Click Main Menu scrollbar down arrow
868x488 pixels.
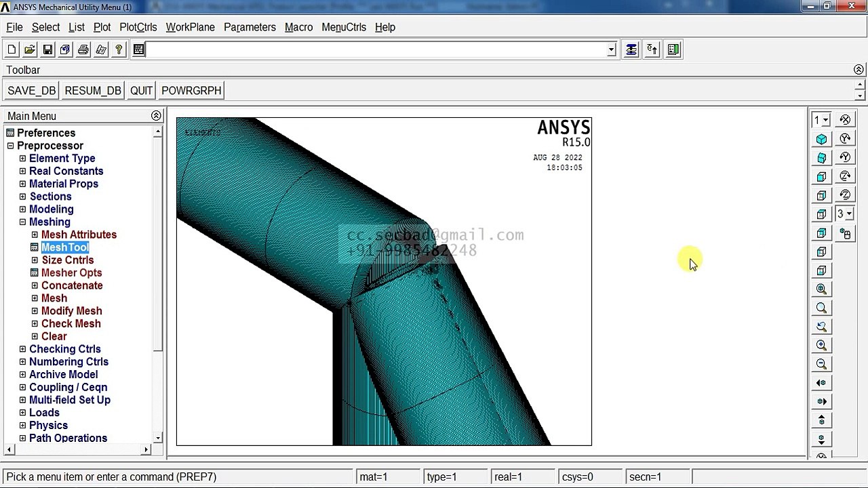click(x=158, y=438)
